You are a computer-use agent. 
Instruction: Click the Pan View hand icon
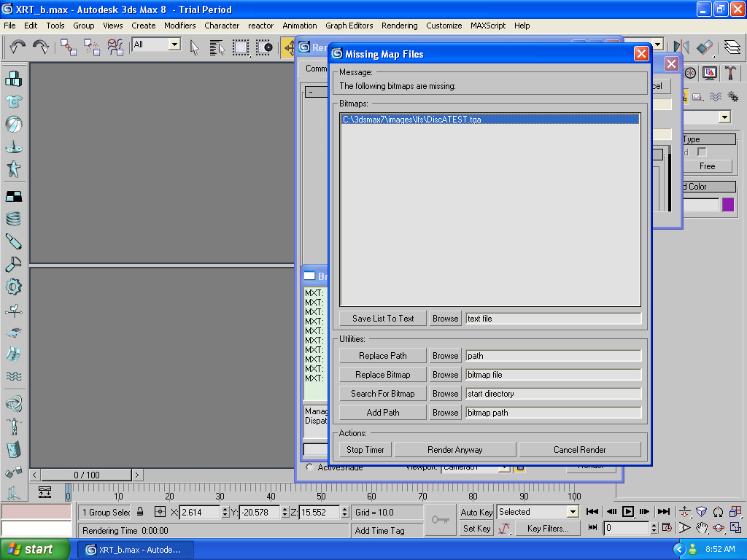pyautogui.click(x=701, y=528)
